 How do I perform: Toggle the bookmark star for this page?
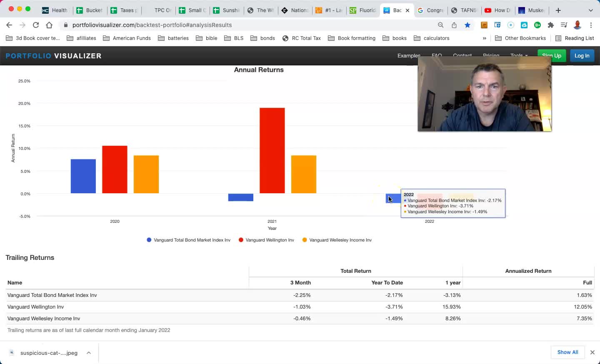pyautogui.click(x=467, y=25)
